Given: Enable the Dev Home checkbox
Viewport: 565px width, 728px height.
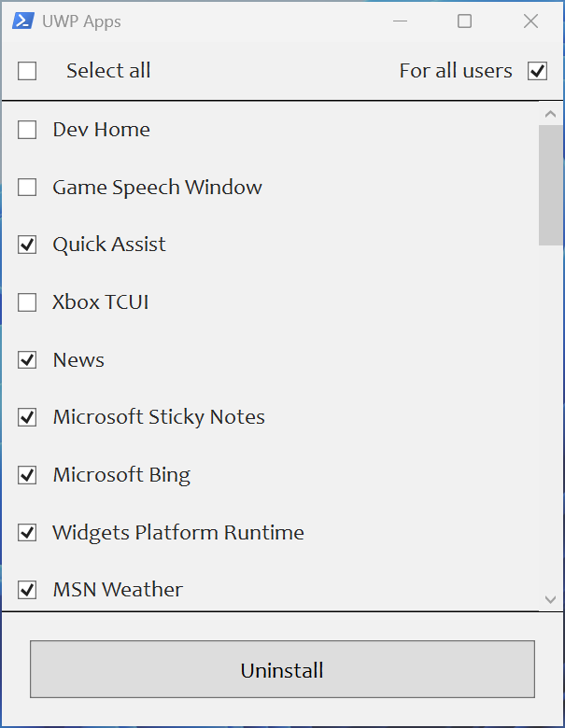Looking at the screenshot, I should coord(27,130).
